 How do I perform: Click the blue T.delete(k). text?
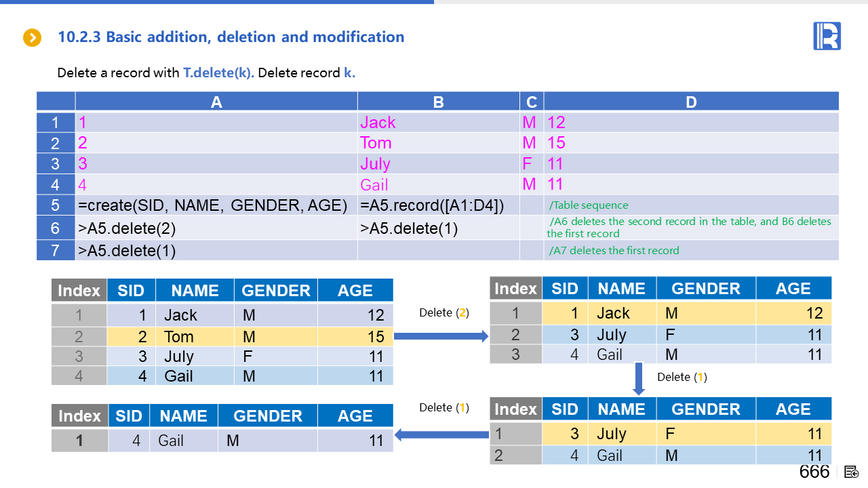tap(218, 73)
